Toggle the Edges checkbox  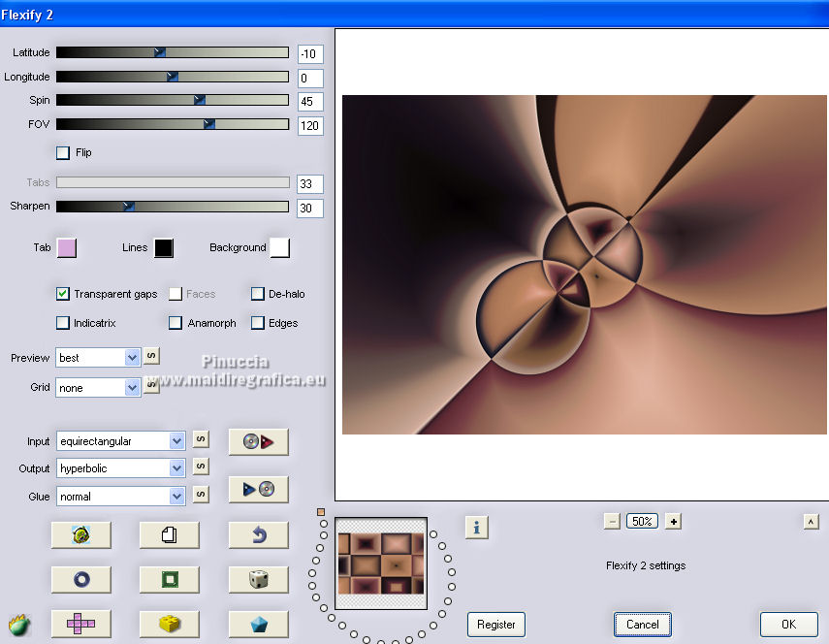tap(258, 323)
